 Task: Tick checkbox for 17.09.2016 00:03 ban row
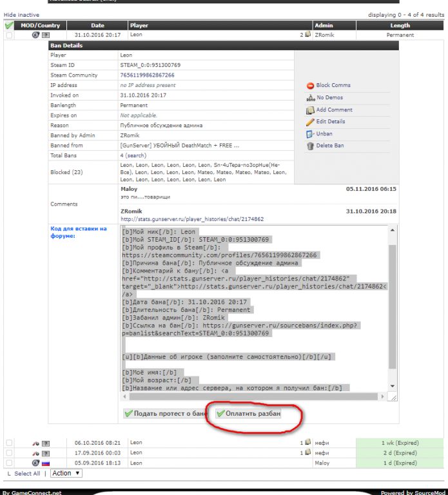[x=8, y=453]
